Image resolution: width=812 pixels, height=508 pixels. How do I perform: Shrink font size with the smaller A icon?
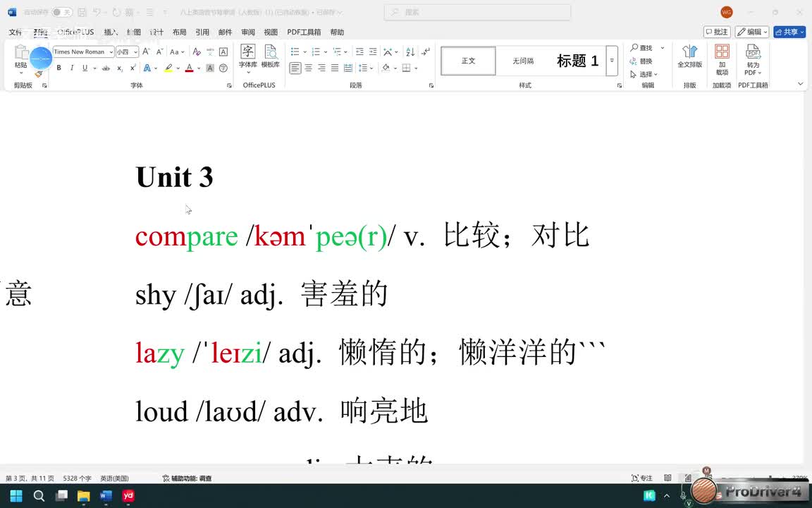pyautogui.click(x=159, y=52)
